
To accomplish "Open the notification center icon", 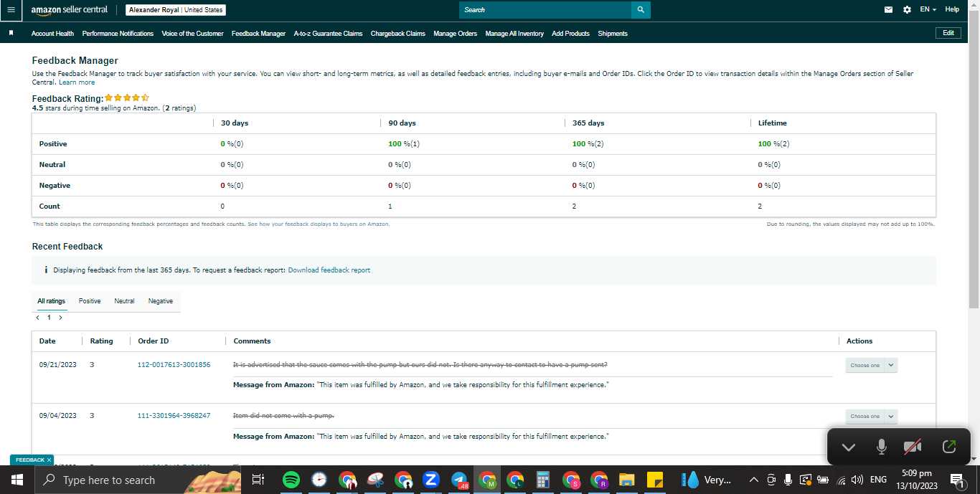I will tap(956, 480).
